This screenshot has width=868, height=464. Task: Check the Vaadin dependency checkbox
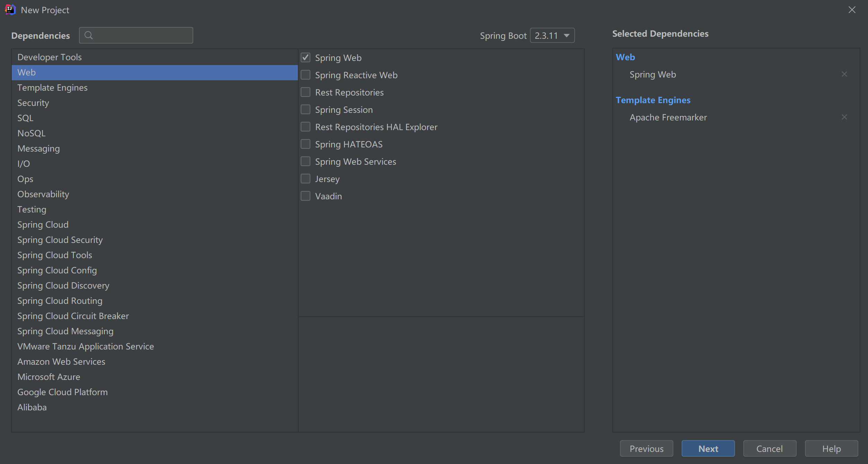(x=305, y=196)
